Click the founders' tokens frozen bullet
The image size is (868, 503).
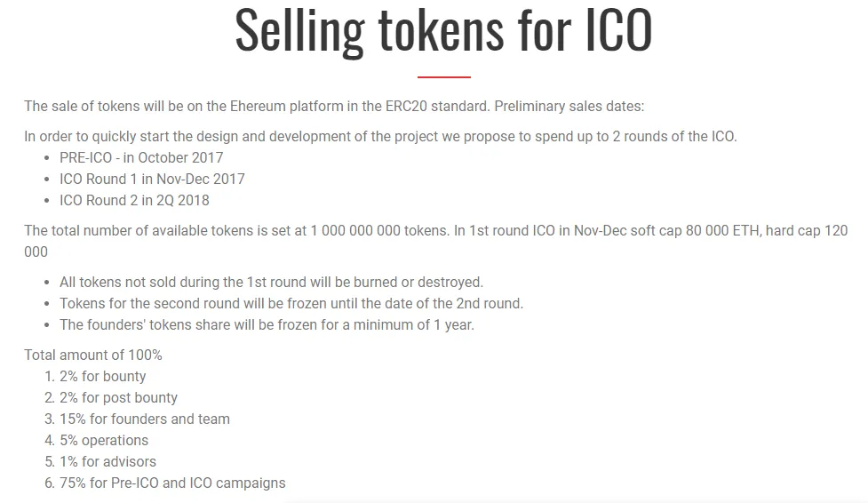[x=267, y=324]
